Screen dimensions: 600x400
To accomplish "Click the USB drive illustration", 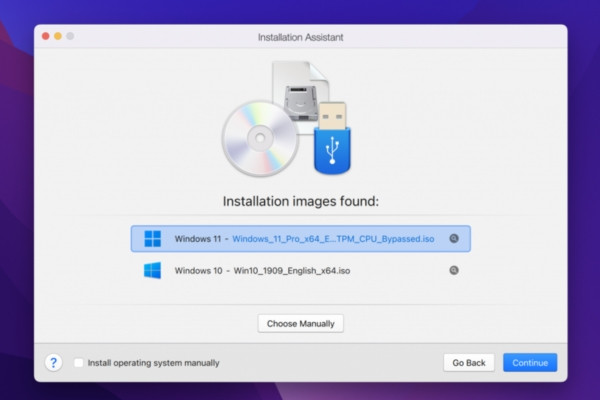I will (332, 138).
